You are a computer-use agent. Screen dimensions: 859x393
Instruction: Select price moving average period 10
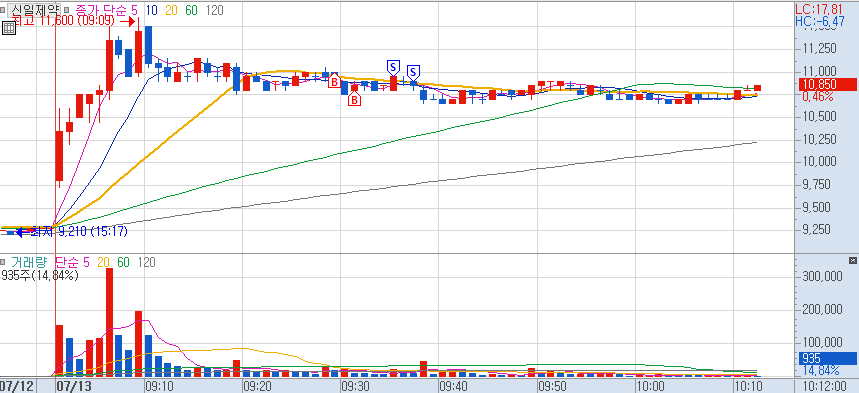152,10
